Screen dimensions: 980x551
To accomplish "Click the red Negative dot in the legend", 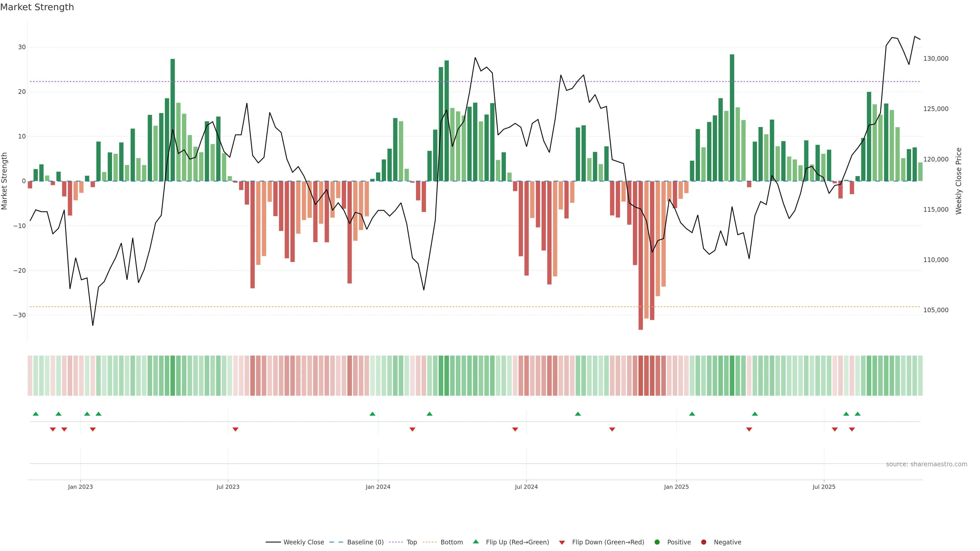I will pos(703,542).
